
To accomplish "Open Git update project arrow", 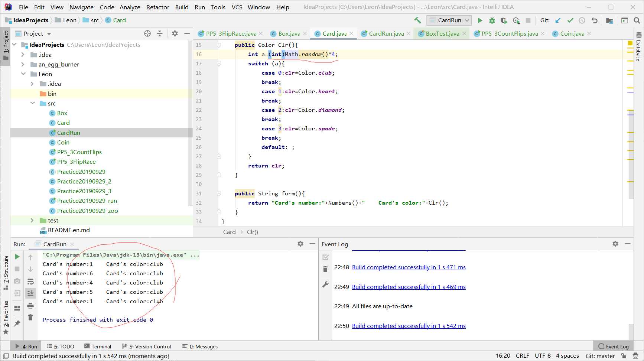I will (558, 20).
